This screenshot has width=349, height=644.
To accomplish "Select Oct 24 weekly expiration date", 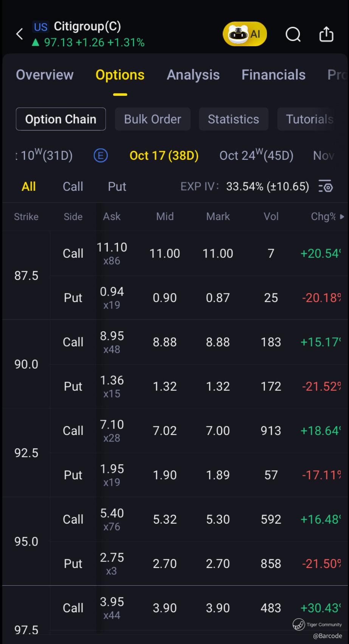I will [256, 155].
